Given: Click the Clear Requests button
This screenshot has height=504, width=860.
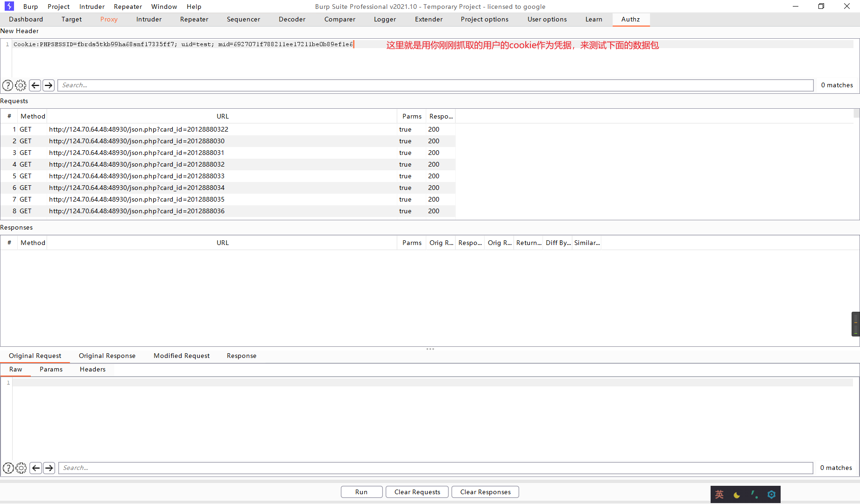Looking at the screenshot, I should pos(417,492).
